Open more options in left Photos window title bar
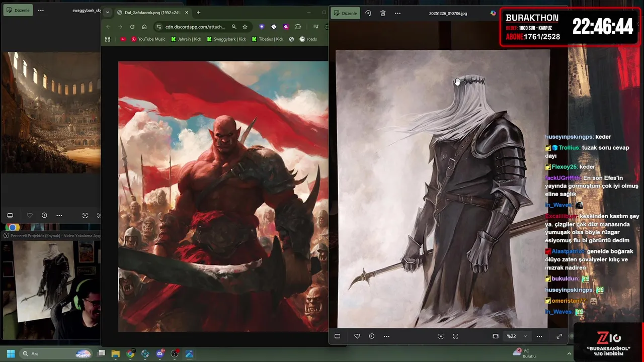This screenshot has width=644, height=362. [41, 10]
